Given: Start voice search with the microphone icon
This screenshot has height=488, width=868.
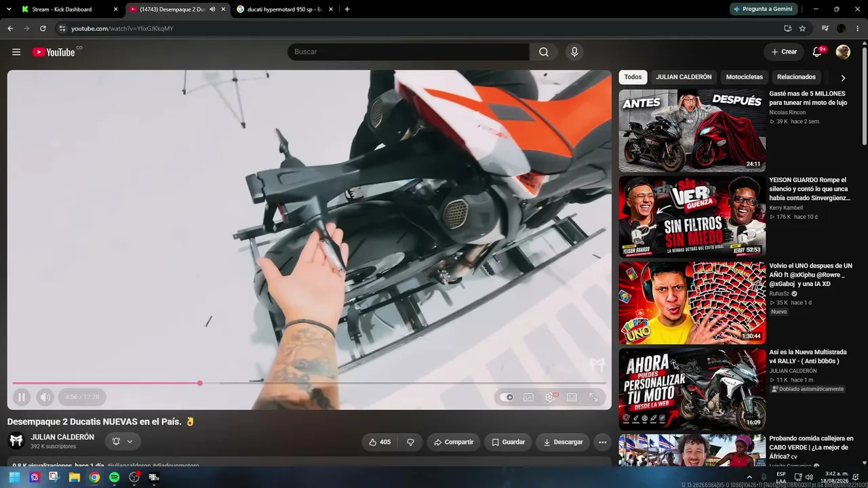Looking at the screenshot, I should [x=574, y=52].
